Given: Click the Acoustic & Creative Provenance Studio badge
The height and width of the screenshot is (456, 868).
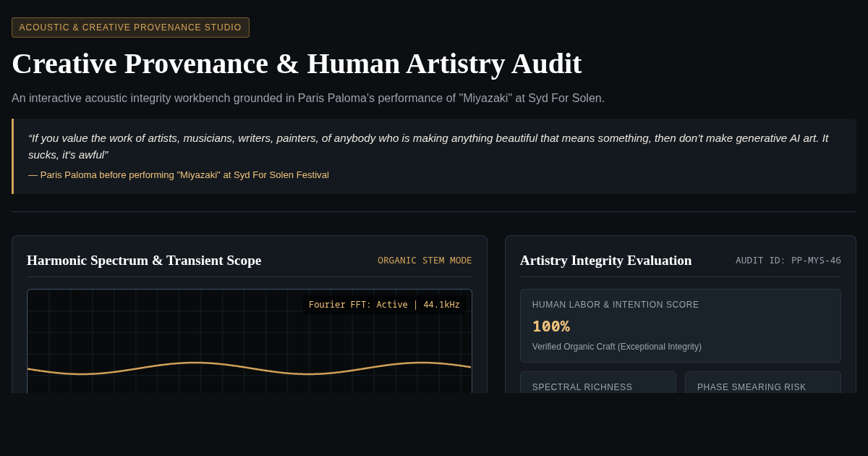Looking at the screenshot, I should pyautogui.click(x=130, y=28).
